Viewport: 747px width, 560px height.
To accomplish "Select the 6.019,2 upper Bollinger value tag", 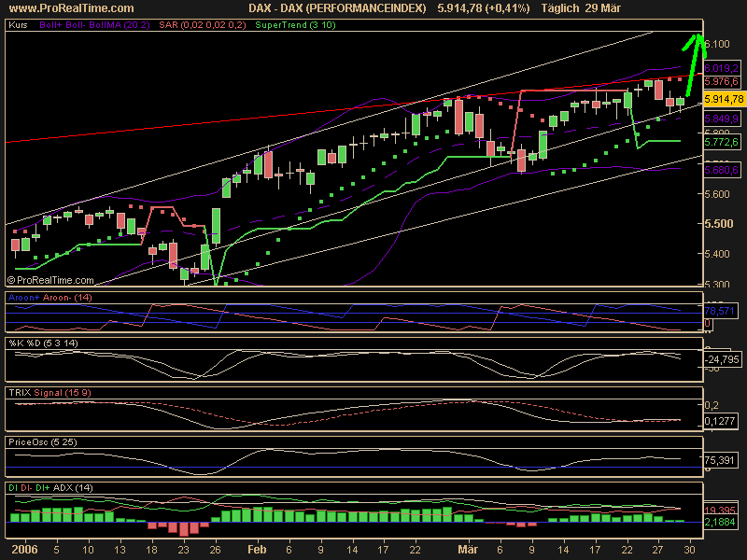I will click(x=722, y=68).
